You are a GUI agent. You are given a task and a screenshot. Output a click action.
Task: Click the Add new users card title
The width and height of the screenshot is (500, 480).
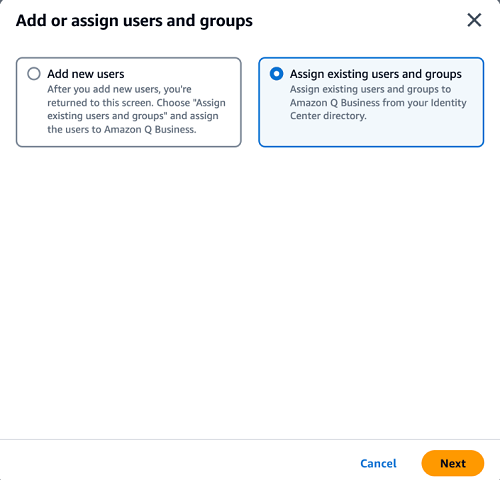tap(86, 74)
